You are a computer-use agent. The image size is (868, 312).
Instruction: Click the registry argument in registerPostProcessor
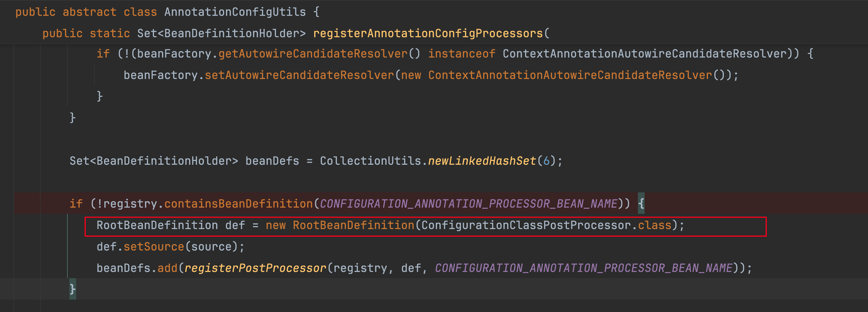coord(360,268)
